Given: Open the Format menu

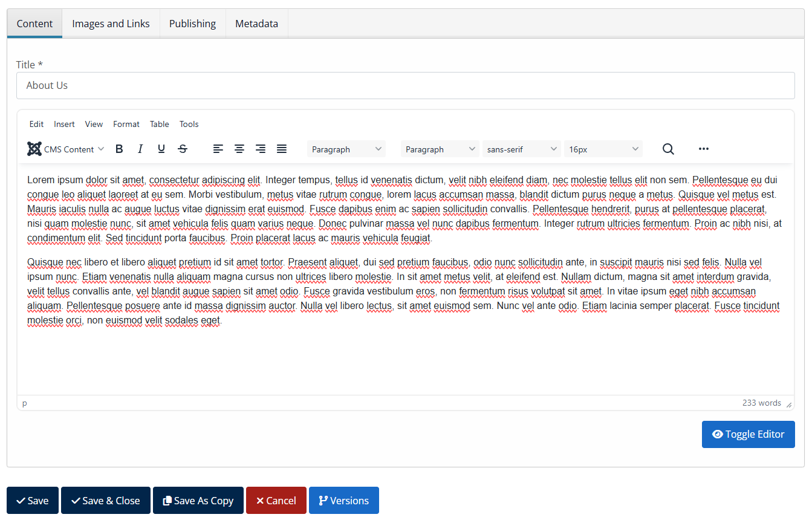Looking at the screenshot, I should [x=126, y=124].
